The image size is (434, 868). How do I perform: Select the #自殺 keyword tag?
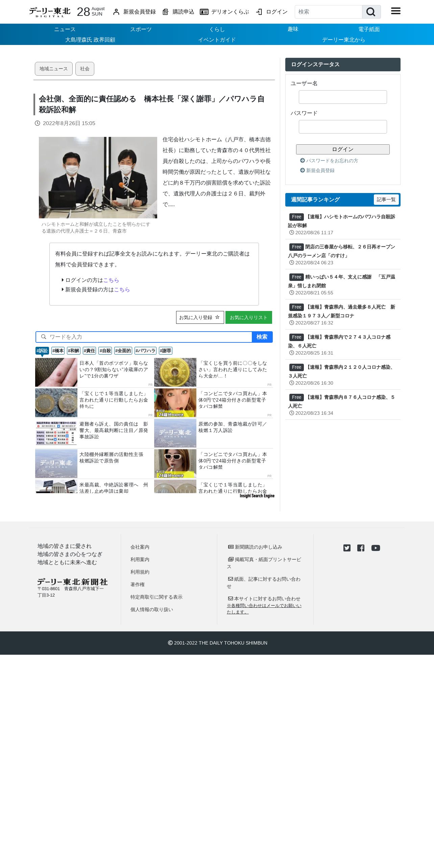[105, 351]
